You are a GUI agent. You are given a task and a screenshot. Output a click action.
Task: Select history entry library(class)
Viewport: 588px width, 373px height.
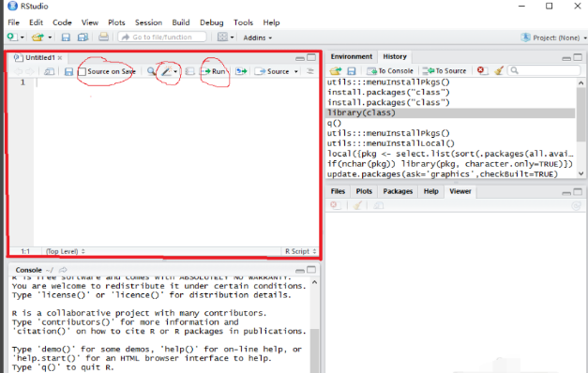(x=451, y=112)
